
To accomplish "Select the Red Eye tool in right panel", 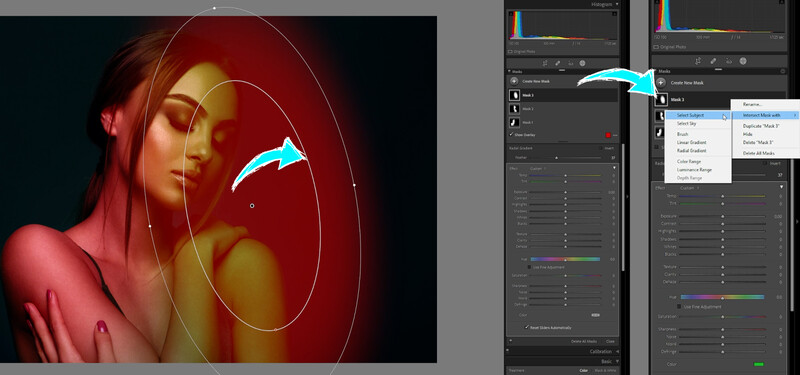I will (x=729, y=61).
